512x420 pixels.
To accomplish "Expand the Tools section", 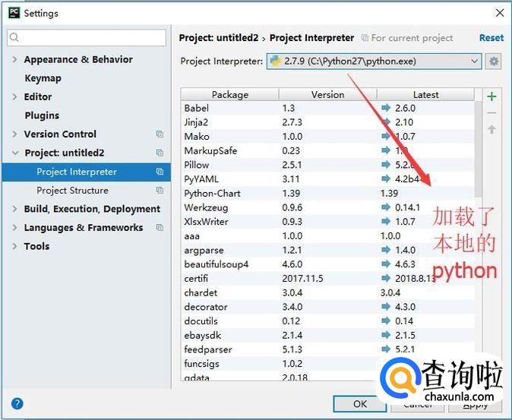I will [14, 246].
